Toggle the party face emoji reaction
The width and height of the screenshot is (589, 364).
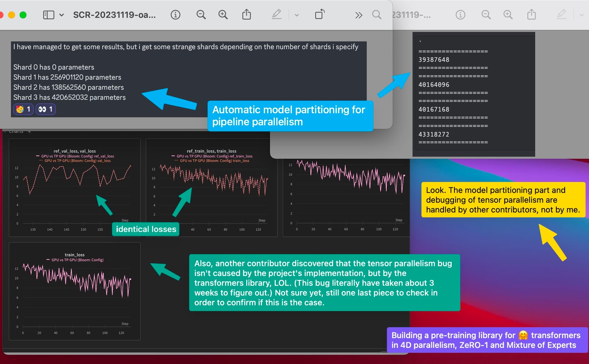[24, 109]
